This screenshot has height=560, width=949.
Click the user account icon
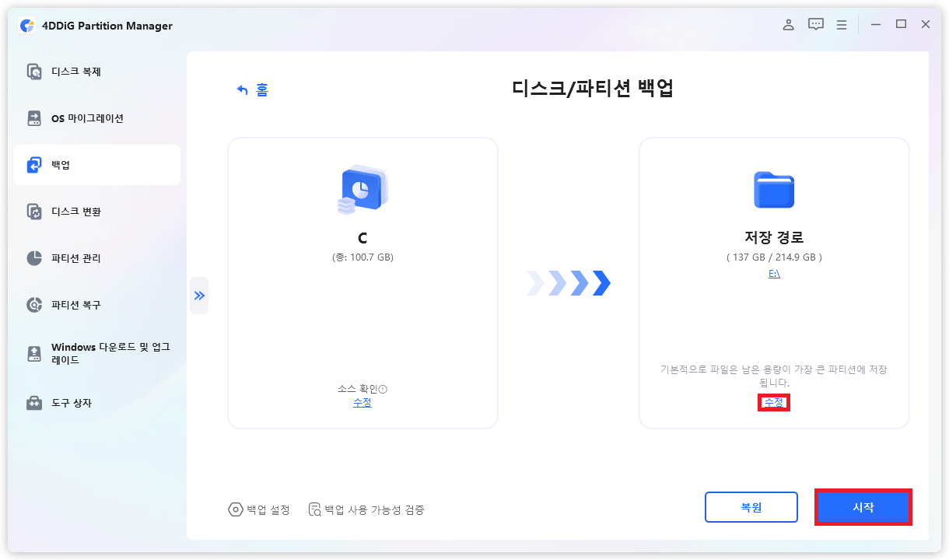pyautogui.click(x=788, y=24)
